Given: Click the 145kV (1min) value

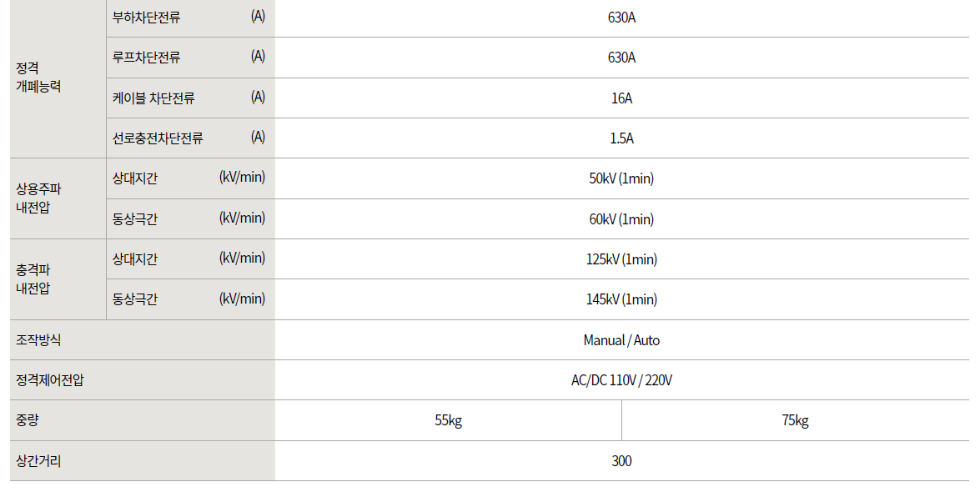Looking at the screenshot, I should [621, 299].
